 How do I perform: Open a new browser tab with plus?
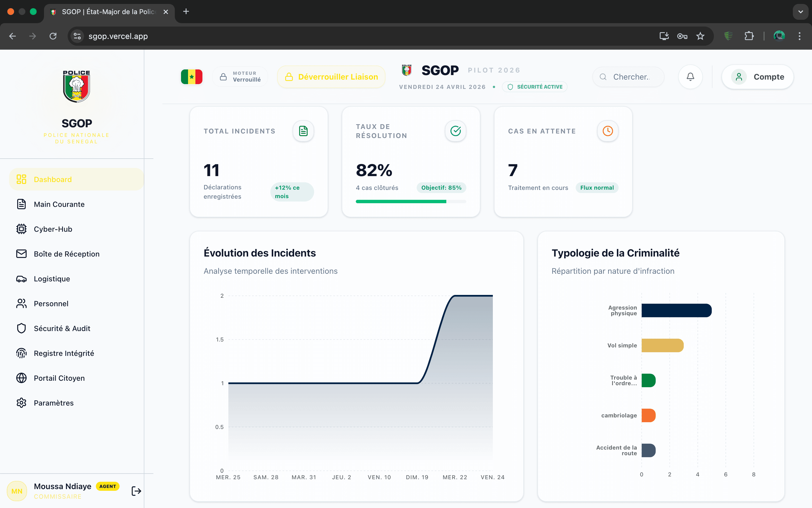point(186,12)
